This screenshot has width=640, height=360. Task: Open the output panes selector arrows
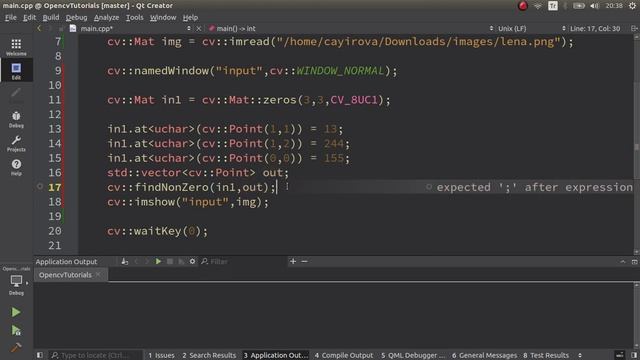pyautogui.click(x=580, y=355)
